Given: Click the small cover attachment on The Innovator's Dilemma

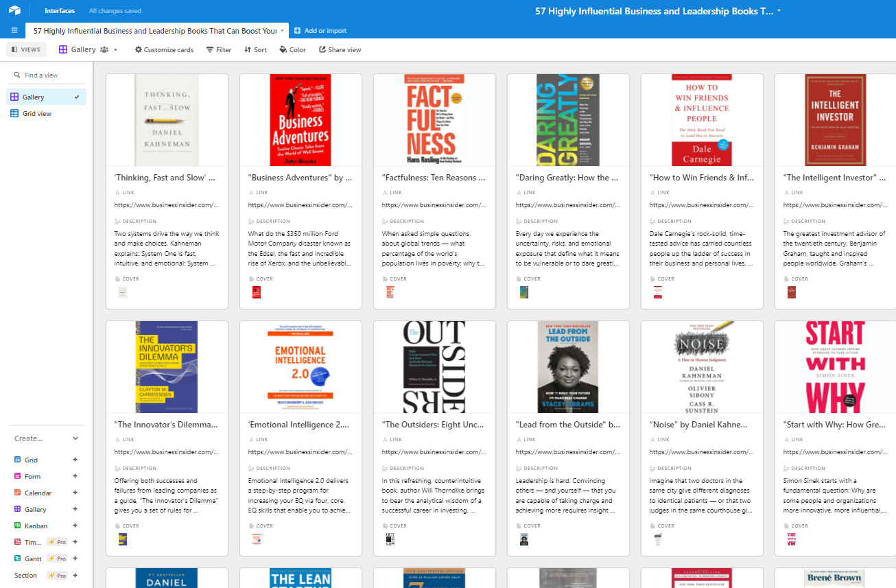Looking at the screenshot, I should (x=123, y=539).
